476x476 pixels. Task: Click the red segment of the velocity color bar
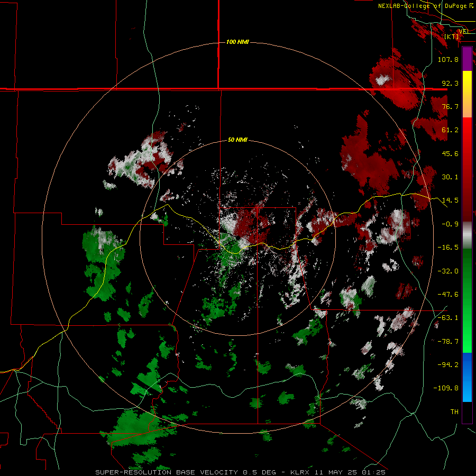[x=467, y=169]
